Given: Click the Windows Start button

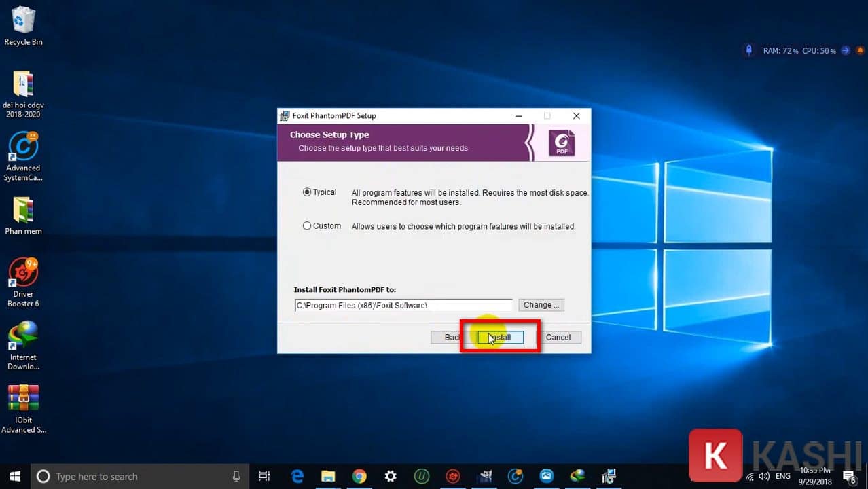Looking at the screenshot, I should pyautogui.click(x=15, y=476).
